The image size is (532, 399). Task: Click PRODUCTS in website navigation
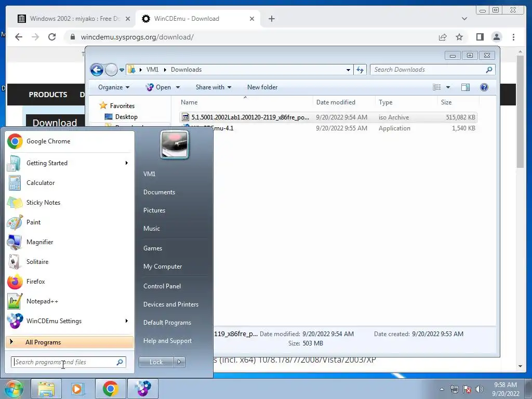(48, 95)
